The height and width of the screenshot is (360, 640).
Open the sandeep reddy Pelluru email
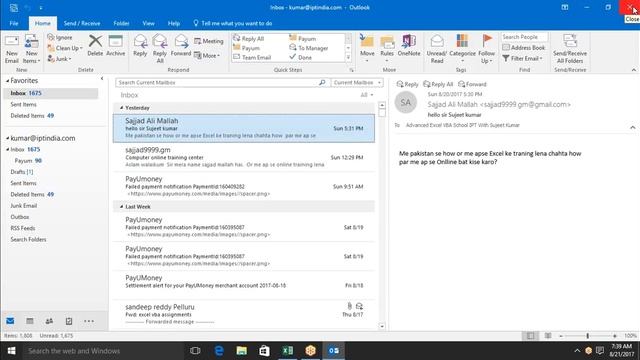coord(244,314)
